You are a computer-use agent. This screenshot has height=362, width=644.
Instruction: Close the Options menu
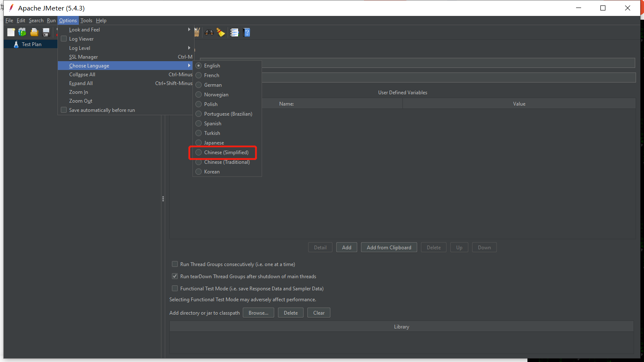point(68,21)
